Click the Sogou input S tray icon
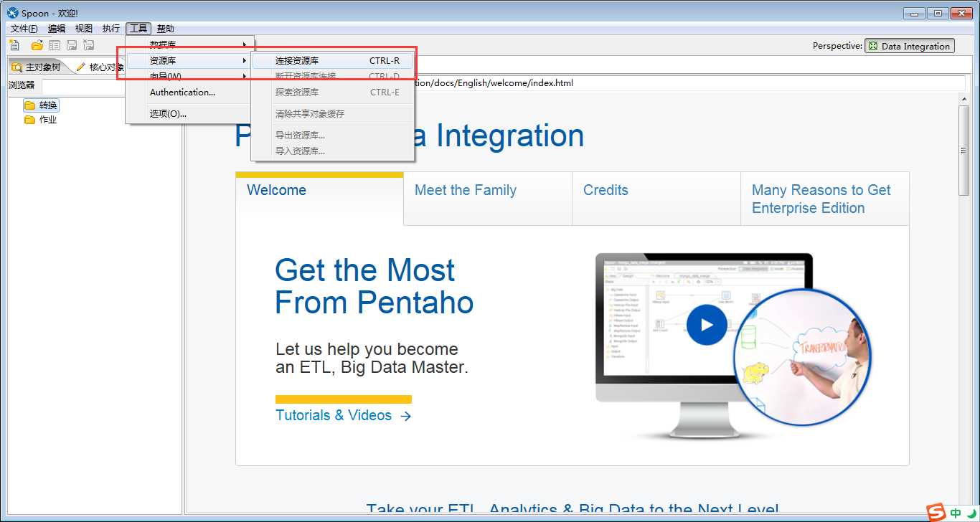This screenshot has width=980, height=522. [x=936, y=512]
